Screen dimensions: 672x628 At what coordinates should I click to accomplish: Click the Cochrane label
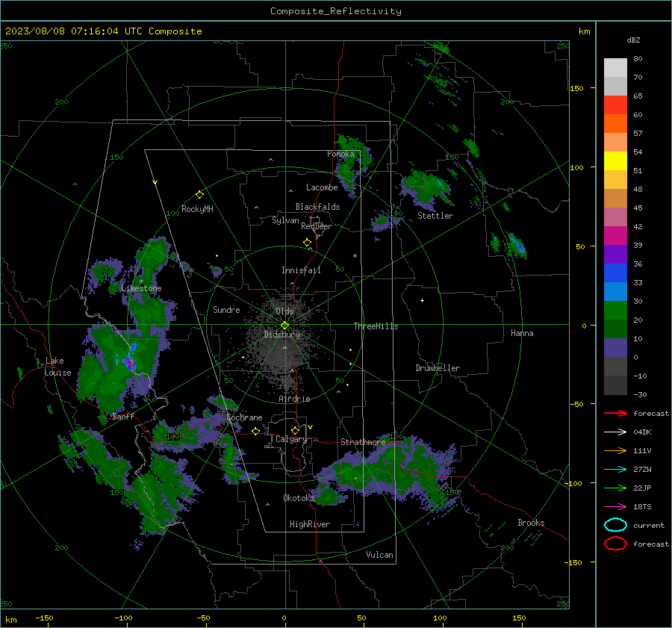pos(244,417)
